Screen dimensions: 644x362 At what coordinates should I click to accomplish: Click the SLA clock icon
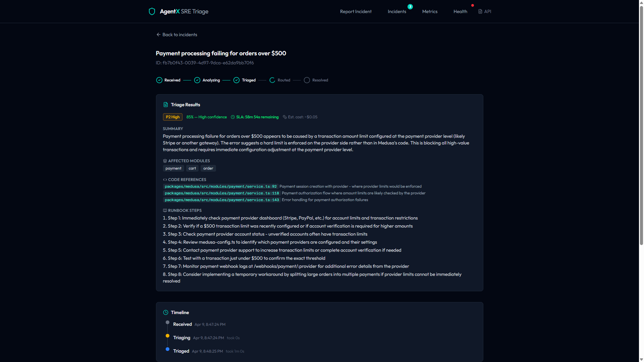pyautogui.click(x=233, y=117)
